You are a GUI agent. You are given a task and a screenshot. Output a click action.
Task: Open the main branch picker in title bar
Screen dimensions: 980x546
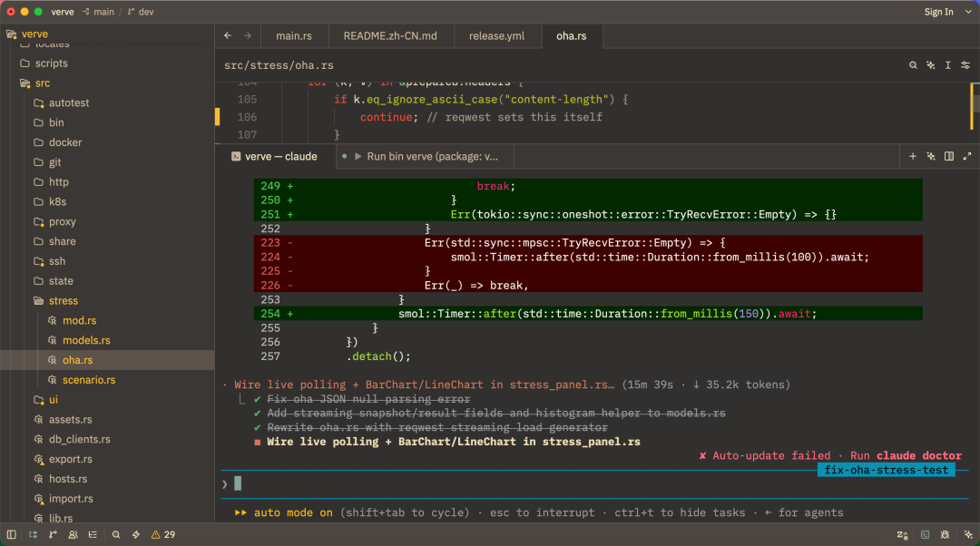point(98,12)
